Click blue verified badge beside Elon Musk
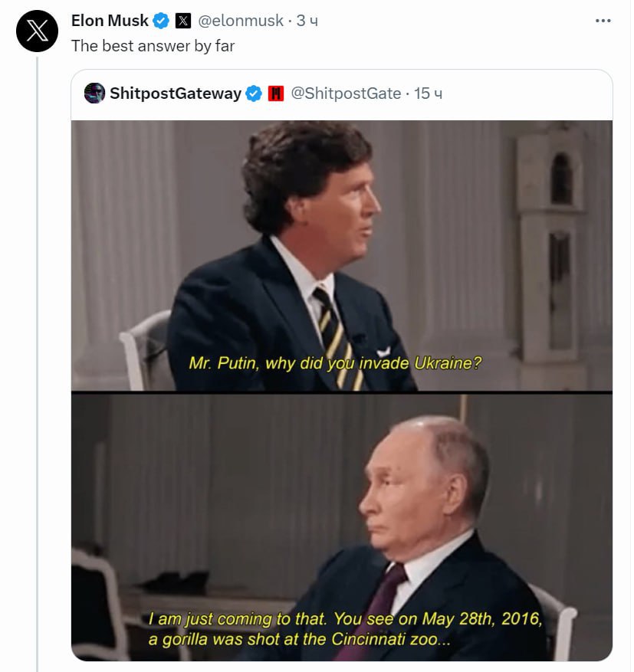 coord(161,21)
